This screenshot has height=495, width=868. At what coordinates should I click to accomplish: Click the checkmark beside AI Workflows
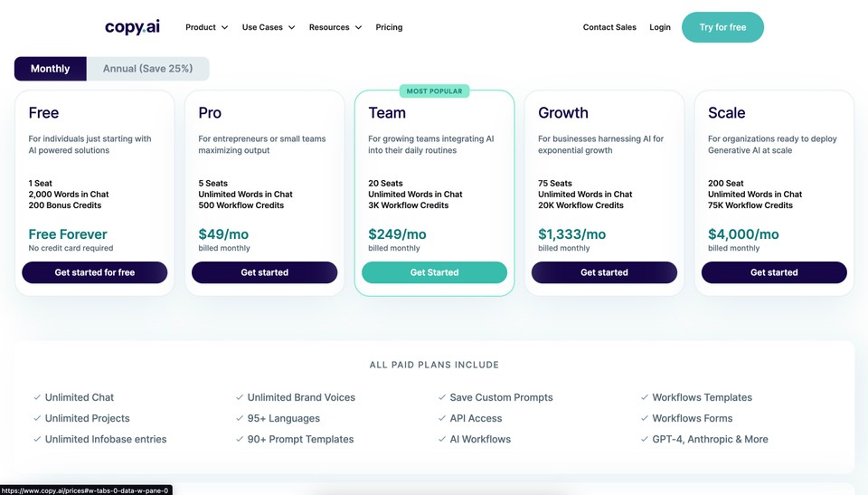click(x=442, y=439)
